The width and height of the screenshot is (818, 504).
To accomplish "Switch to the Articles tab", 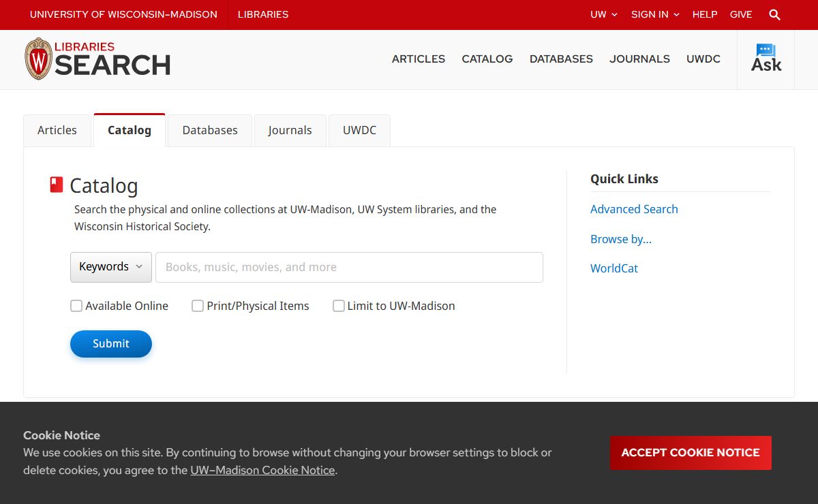I will pyautogui.click(x=57, y=130).
